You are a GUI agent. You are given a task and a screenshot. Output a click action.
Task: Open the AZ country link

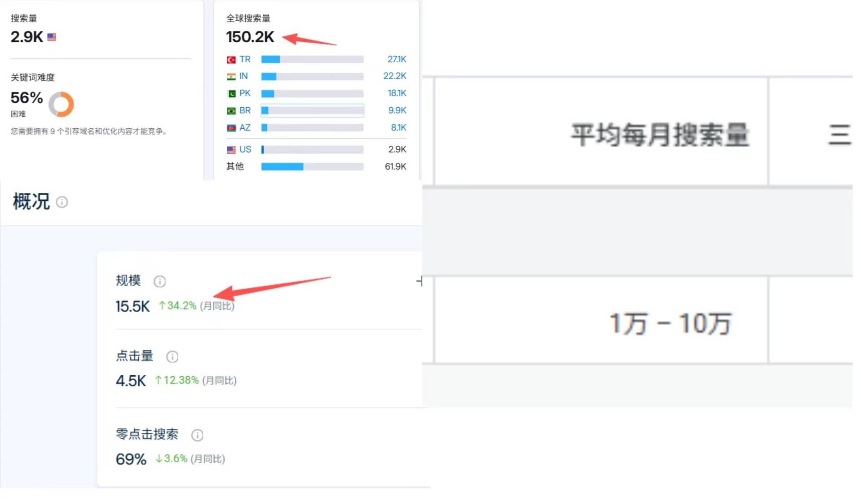pos(245,128)
